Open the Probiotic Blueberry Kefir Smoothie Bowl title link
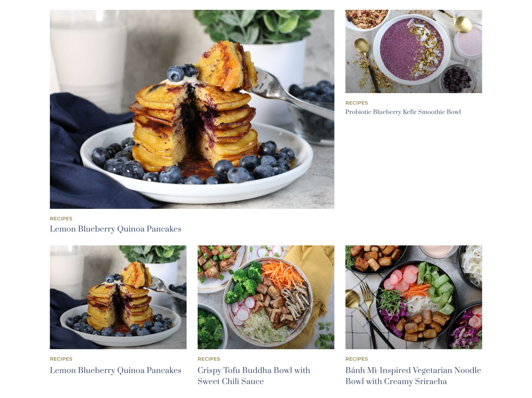Image resolution: width=532 pixels, height=398 pixels. click(x=403, y=112)
